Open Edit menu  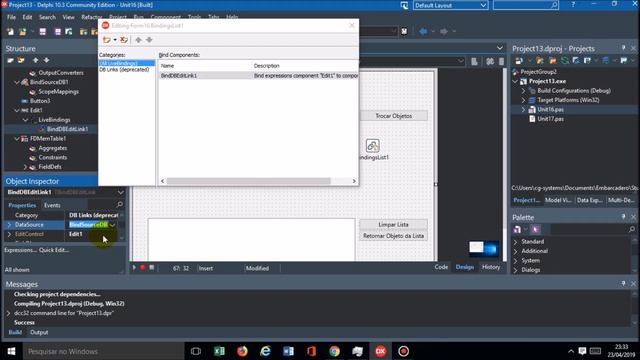[x=27, y=17]
